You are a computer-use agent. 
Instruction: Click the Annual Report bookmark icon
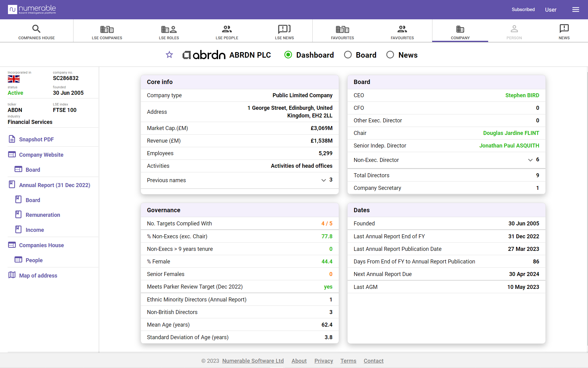[12, 185]
